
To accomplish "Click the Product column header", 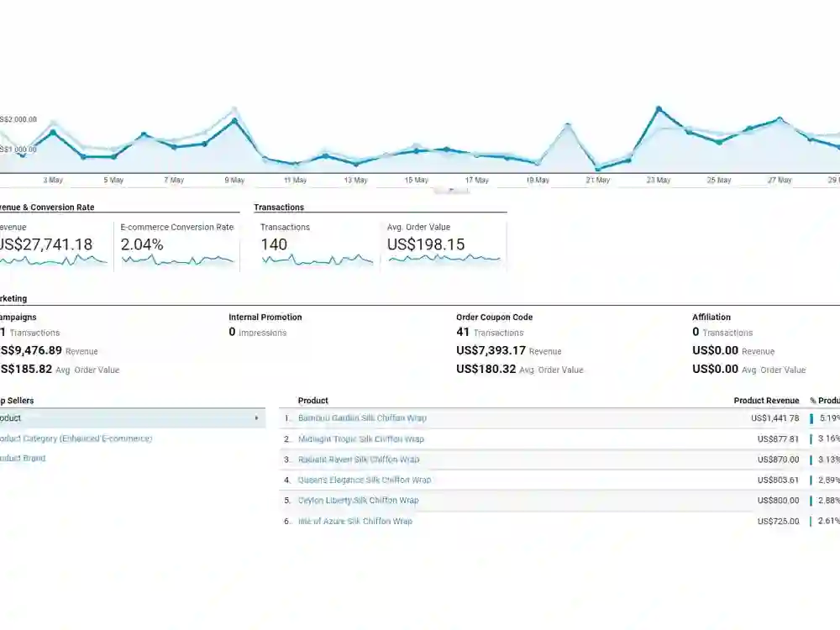I will pos(312,401).
